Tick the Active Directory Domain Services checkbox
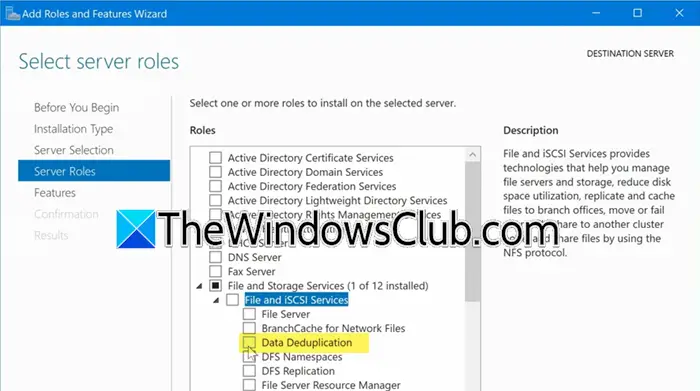 (x=216, y=172)
